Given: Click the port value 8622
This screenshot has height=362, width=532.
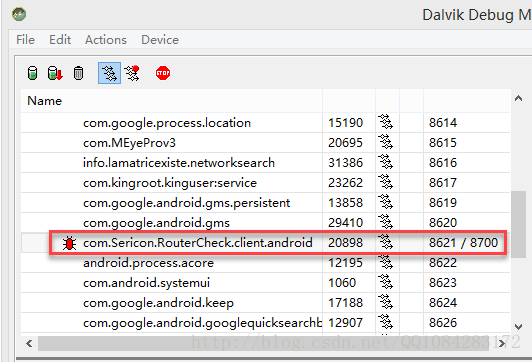Looking at the screenshot, I should click(443, 263).
